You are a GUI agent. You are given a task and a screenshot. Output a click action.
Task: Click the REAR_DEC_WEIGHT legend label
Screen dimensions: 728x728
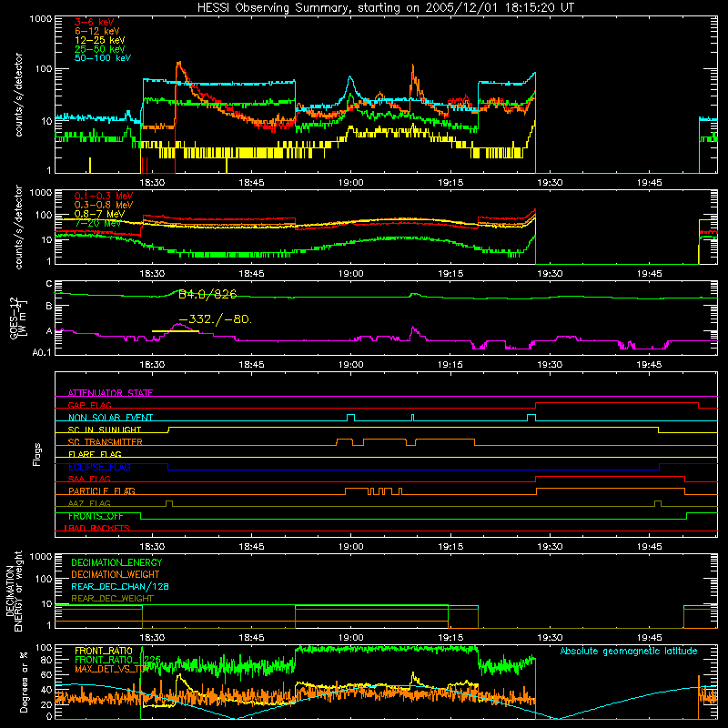tap(112, 599)
